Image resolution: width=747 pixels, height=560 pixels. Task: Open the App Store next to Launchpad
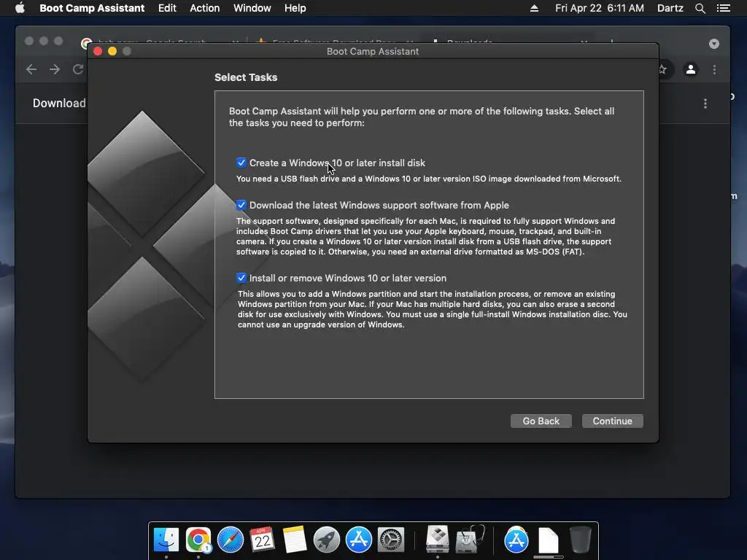pos(359,540)
